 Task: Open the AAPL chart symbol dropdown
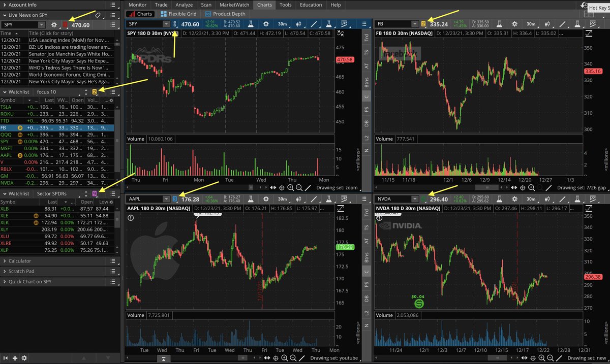[166, 199]
